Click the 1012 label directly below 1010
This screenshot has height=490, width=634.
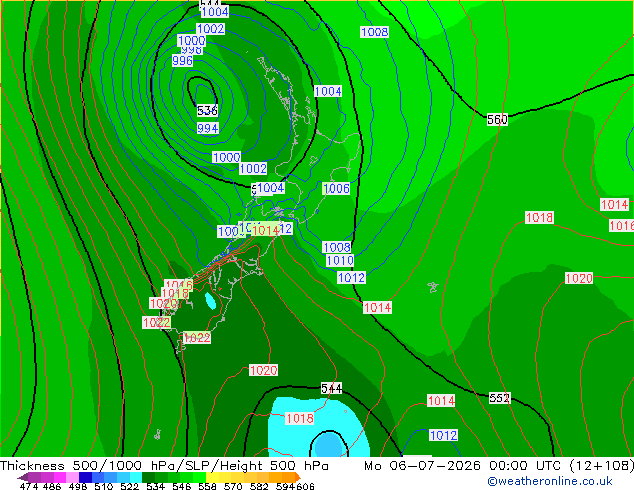click(x=351, y=277)
